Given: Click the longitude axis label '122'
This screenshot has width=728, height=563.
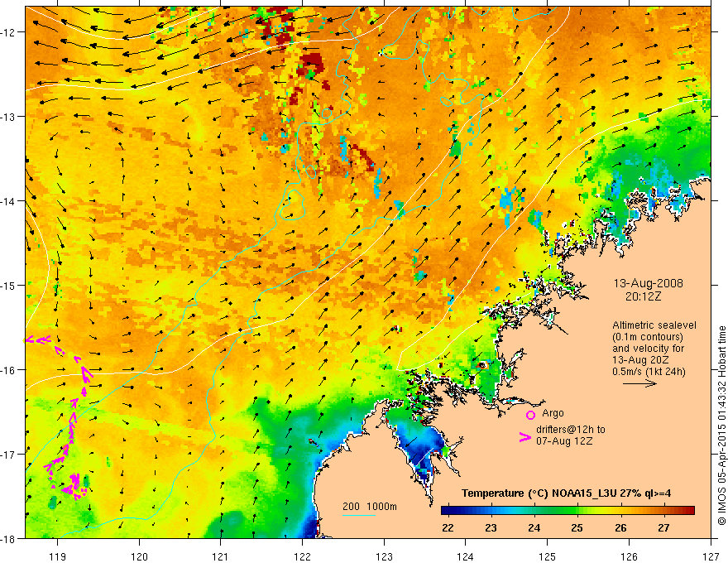Looking at the screenshot, I should click(x=302, y=556).
